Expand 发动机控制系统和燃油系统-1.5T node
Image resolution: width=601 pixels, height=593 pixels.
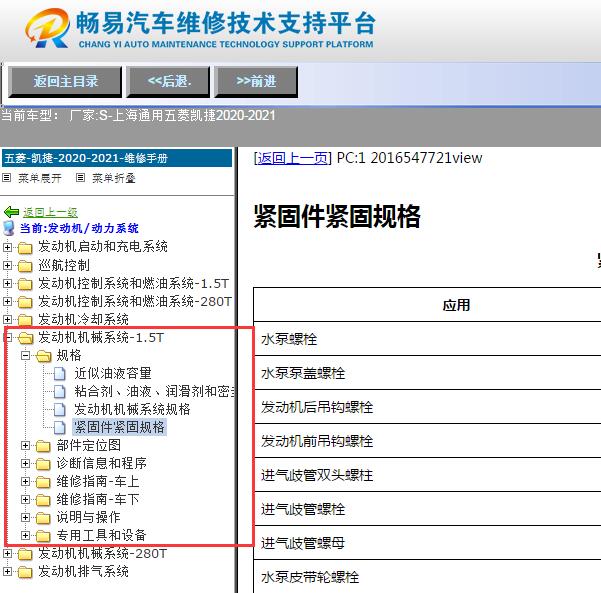(x=7, y=283)
